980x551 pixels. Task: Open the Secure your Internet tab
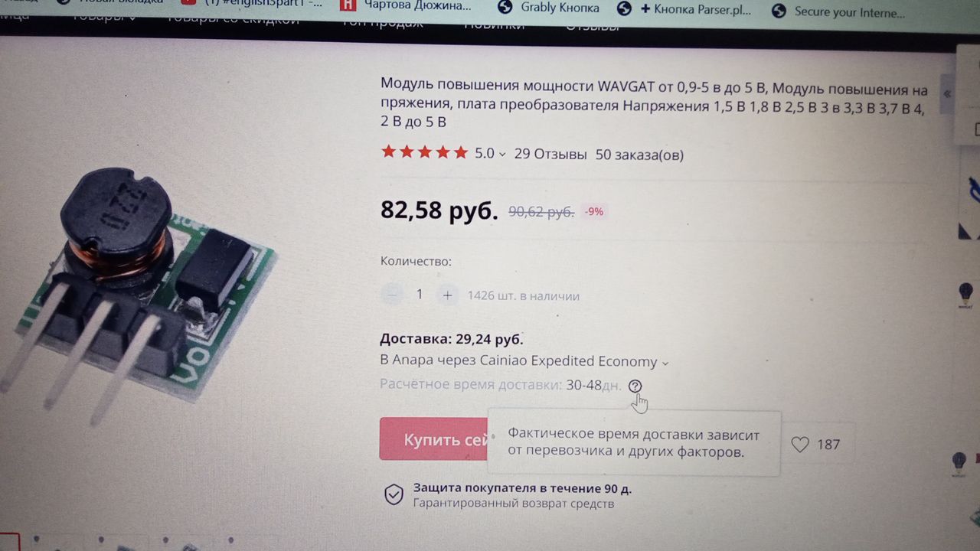tap(838, 11)
